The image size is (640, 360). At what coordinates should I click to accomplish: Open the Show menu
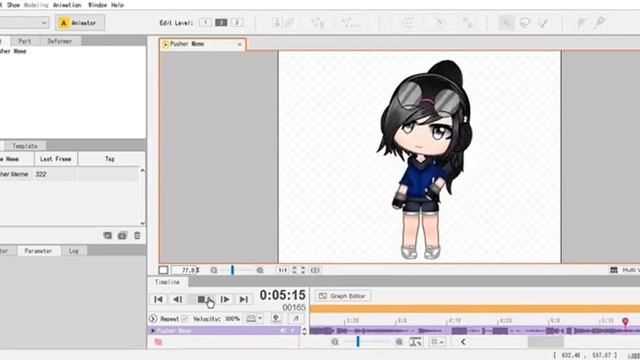click(13, 5)
